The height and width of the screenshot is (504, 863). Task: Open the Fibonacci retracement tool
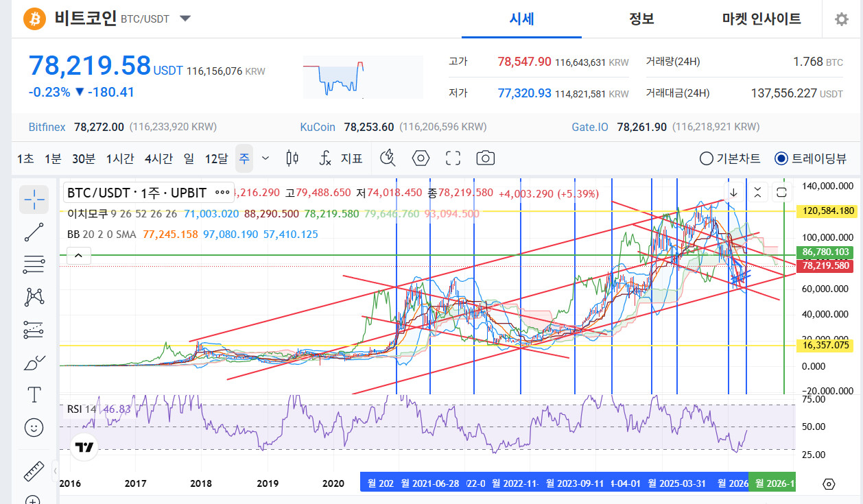tap(34, 264)
